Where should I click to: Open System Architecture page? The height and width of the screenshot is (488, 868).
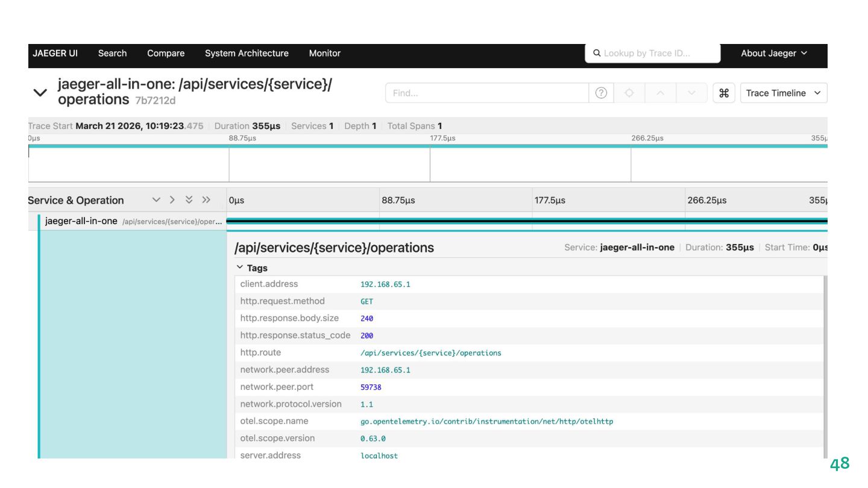click(x=247, y=53)
